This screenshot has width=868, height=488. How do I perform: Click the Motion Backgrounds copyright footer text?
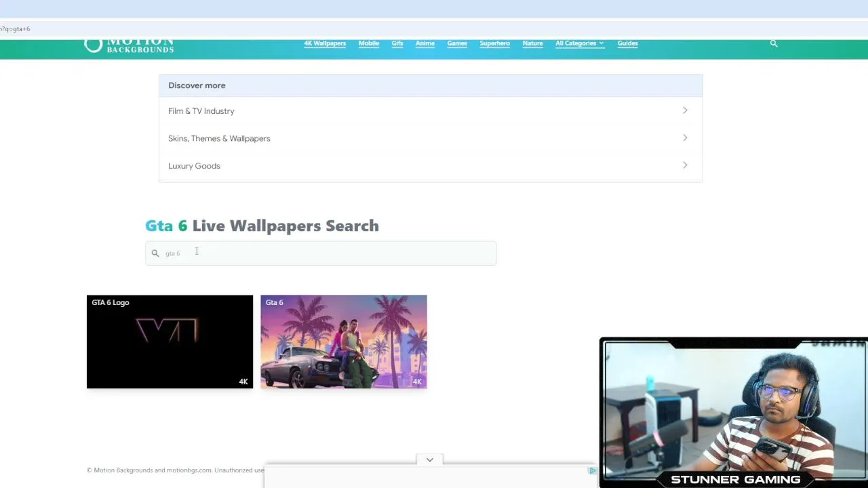click(x=176, y=470)
